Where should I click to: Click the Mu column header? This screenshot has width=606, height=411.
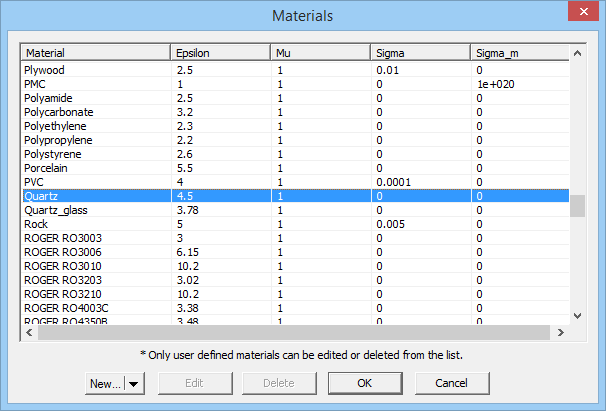point(320,52)
